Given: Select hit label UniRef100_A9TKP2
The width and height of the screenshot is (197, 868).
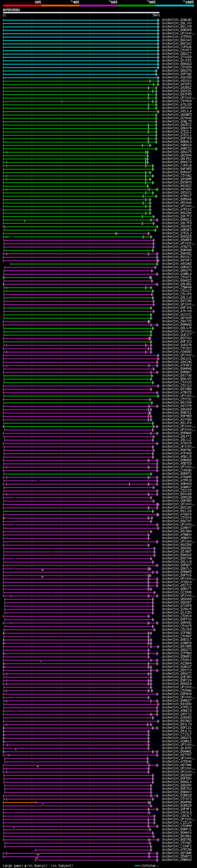Looking at the screenshot, I should (x=177, y=84).
